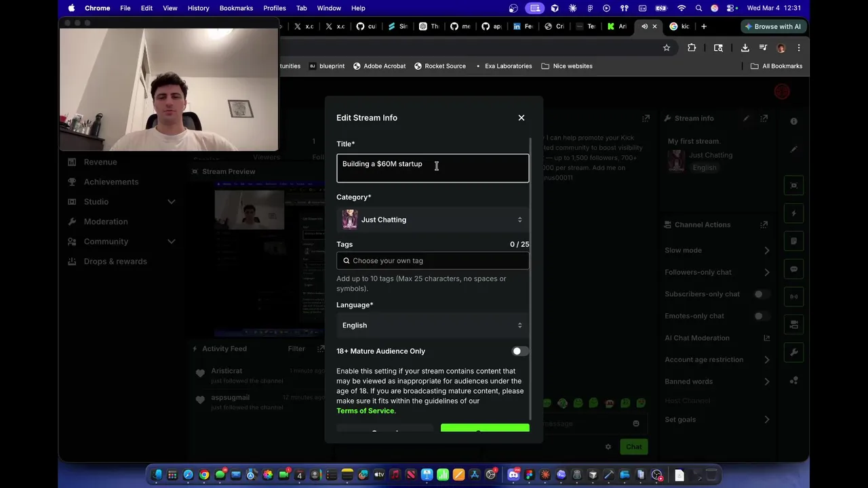Viewport: 868px width, 488px height.
Task: Close the Edit Stream Info dialog
Action: coord(521,118)
